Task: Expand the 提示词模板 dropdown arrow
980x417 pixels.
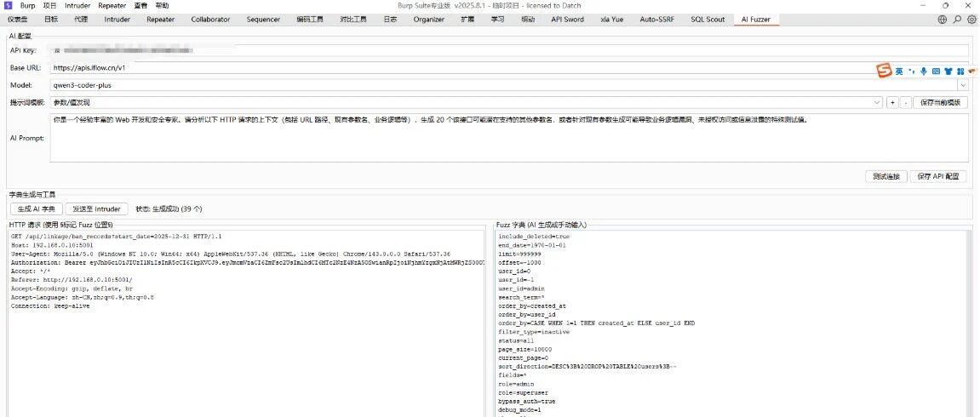Action: pyautogui.click(x=878, y=102)
